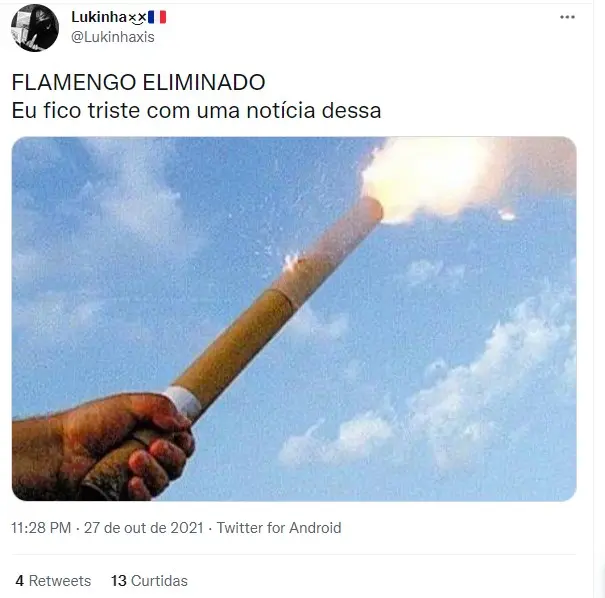Viewport: 605px width, 598px height.
Task: Click the white tape band on the firework
Action: [x=183, y=402]
